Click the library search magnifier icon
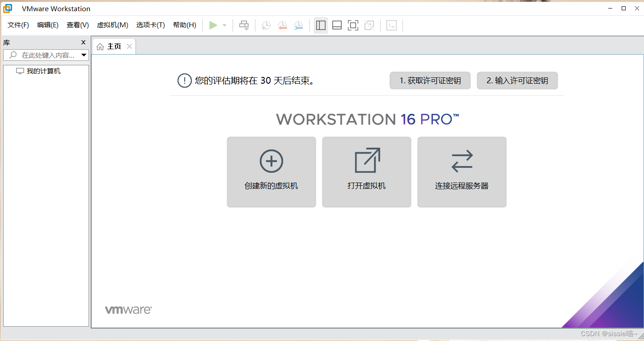 pyautogui.click(x=13, y=55)
